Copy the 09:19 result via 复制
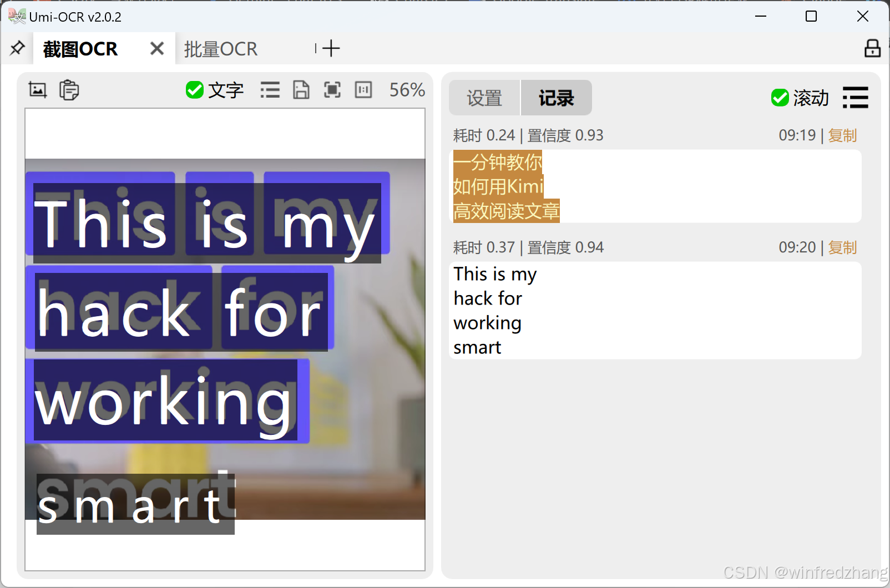Viewport: 890px width, 588px height. (842, 135)
